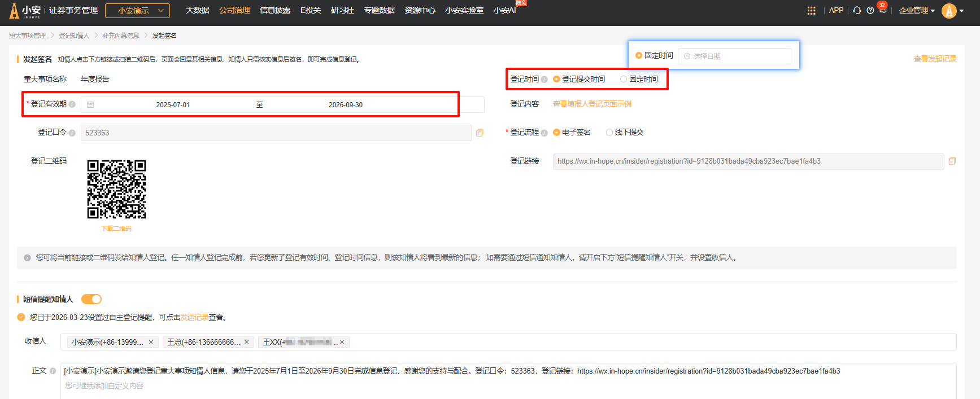Open 查看发起记录 link
980x399 pixels.
pos(935,59)
